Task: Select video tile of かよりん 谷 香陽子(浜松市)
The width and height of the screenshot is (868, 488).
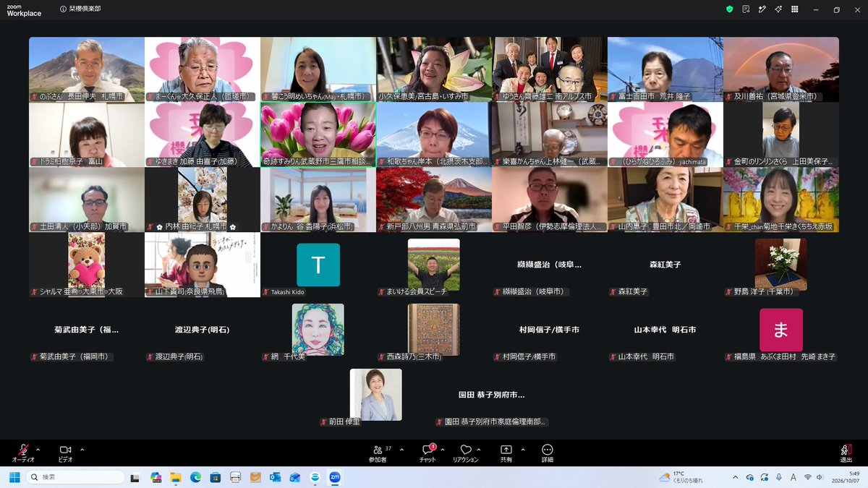Action: (x=318, y=200)
